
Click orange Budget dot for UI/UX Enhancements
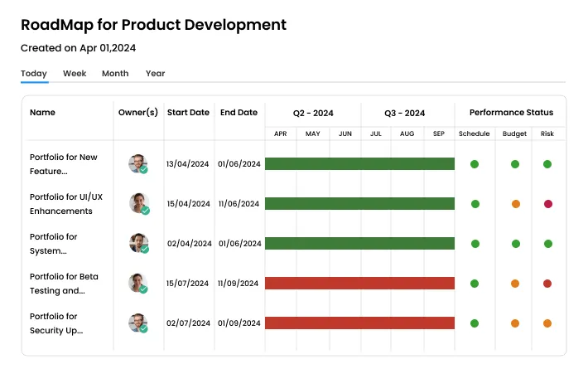coord(515,204)
